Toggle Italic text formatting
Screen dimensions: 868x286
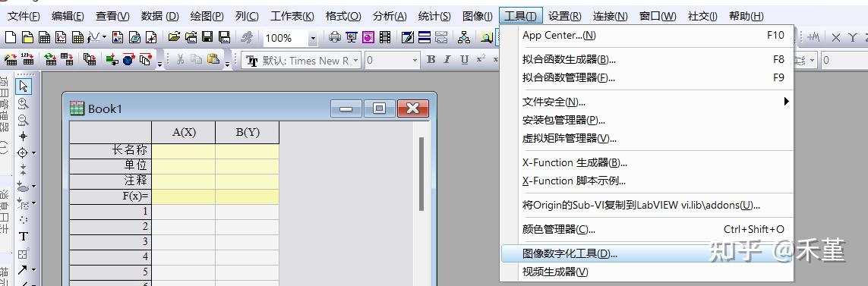point(447,60)
